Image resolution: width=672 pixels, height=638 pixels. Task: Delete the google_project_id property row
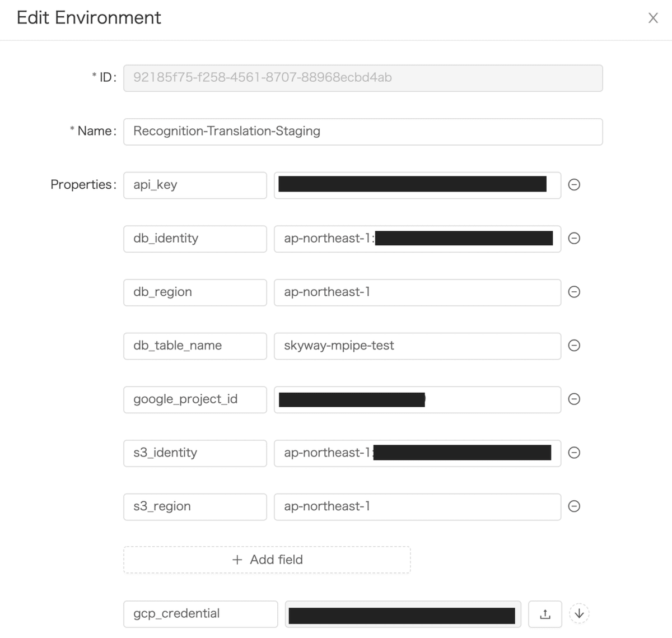coord(574,399)
